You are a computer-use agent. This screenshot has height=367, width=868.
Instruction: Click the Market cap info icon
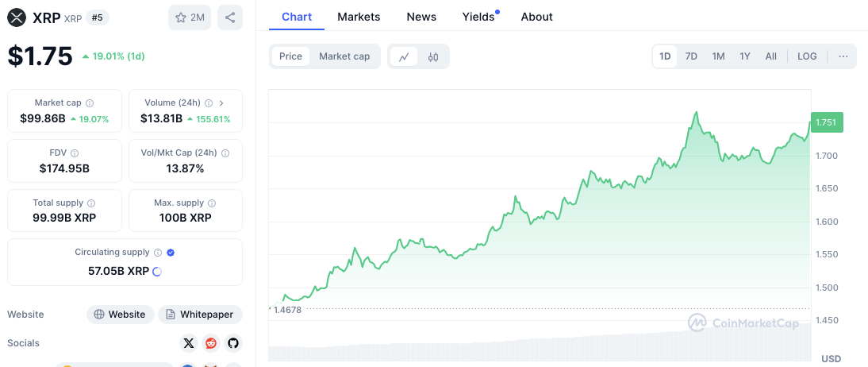tap(90, 103)
